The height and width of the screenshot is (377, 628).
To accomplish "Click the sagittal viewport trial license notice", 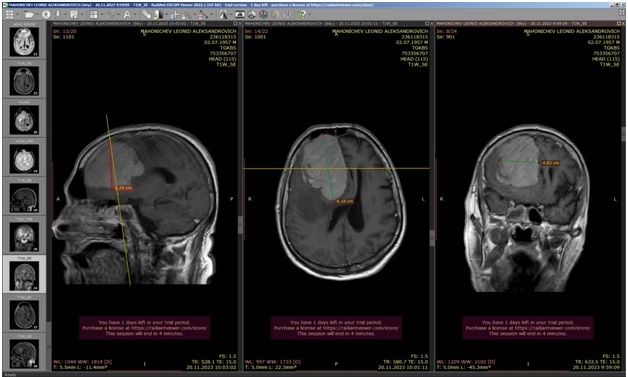I will click(x=144, y=328).
